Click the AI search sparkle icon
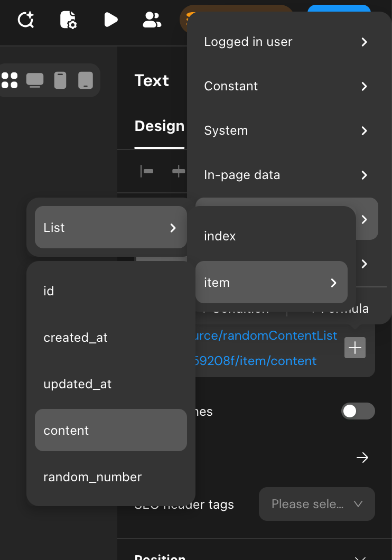 coord(25,20)
